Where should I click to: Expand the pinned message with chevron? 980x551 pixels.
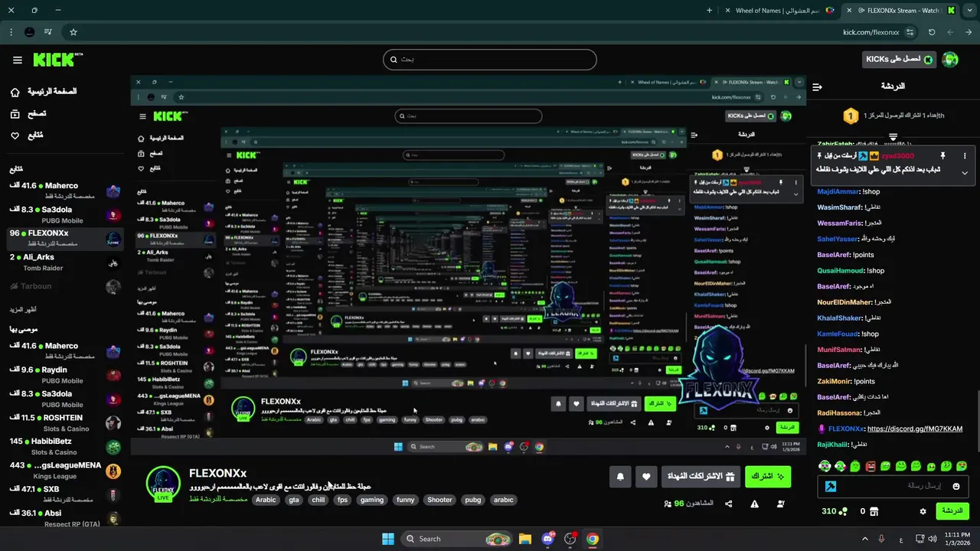pos(965,173)
